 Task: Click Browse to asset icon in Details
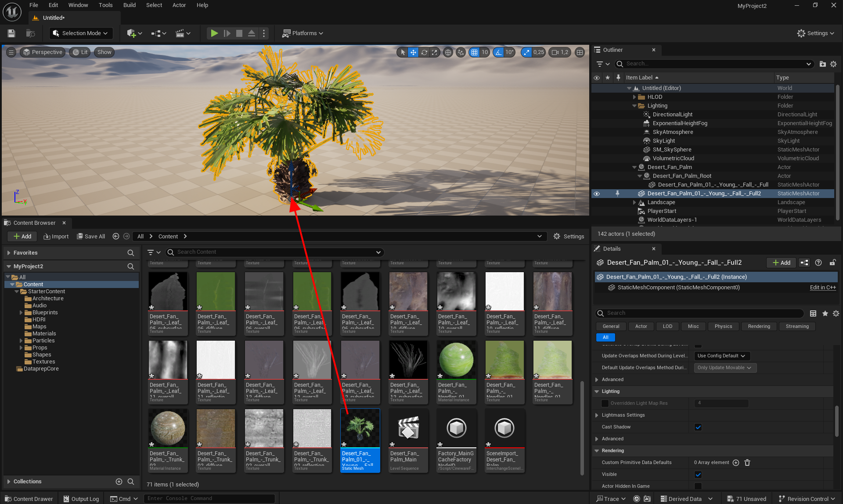pyautogui.click(x=804, y=263)
